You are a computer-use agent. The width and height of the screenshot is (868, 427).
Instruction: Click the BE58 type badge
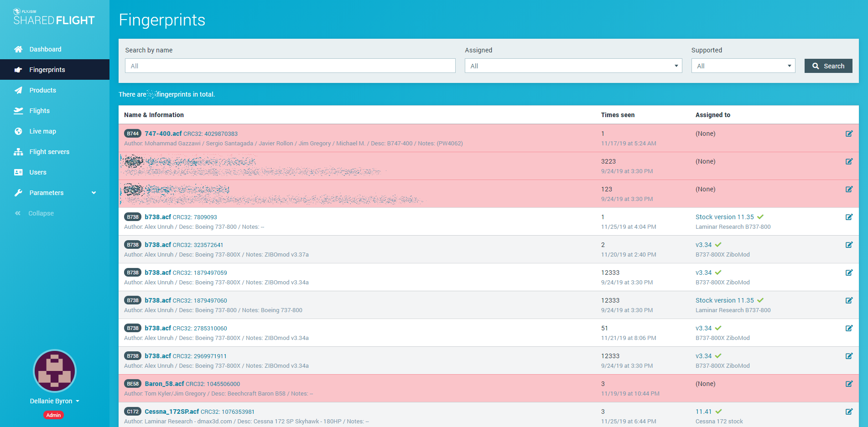coord(133,384)
